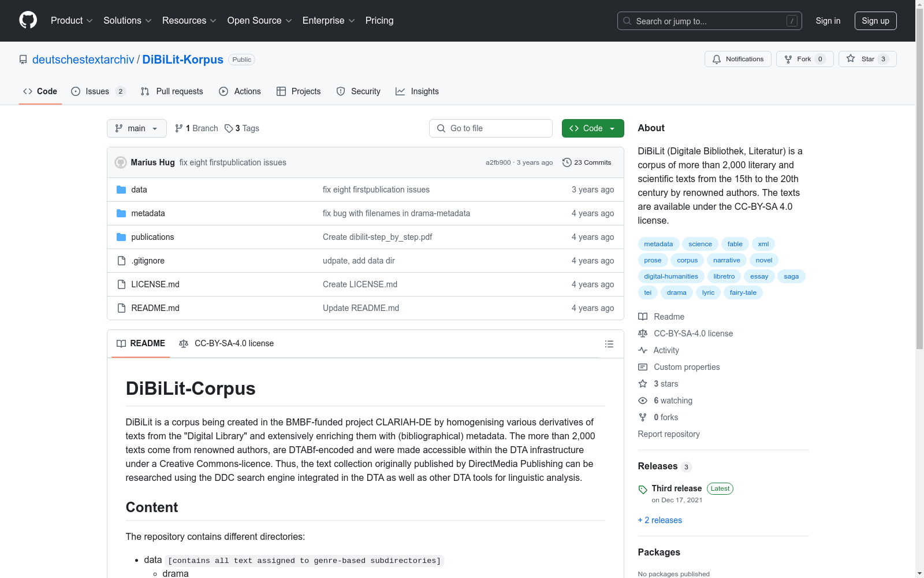
Task: Open the publications folder icon
Action: [121, 237]
